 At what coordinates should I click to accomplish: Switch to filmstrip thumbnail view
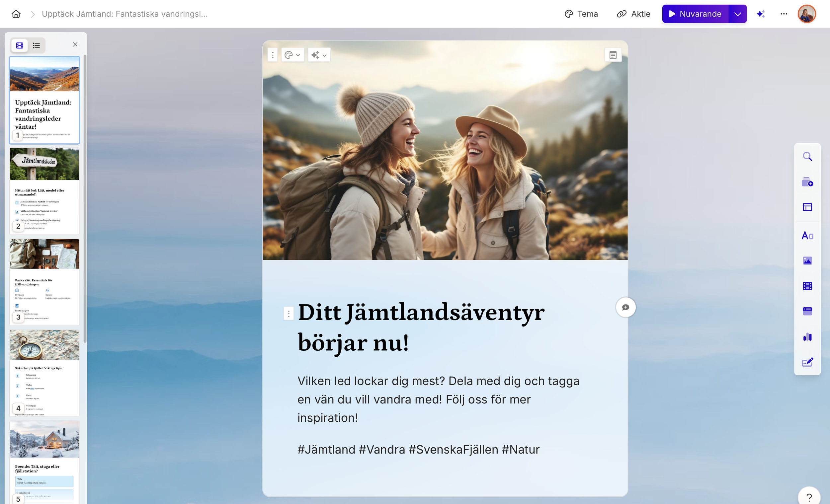coord(20,45)
